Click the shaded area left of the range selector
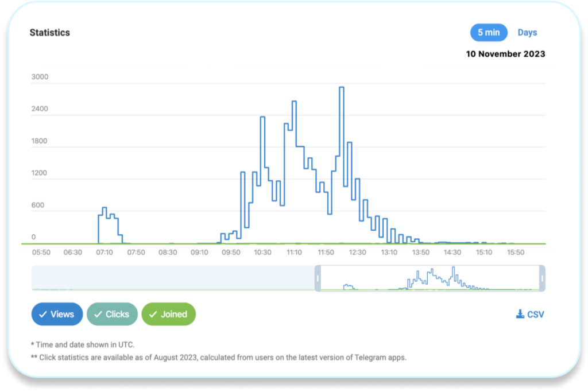588x392 pixels. (172, 277)
